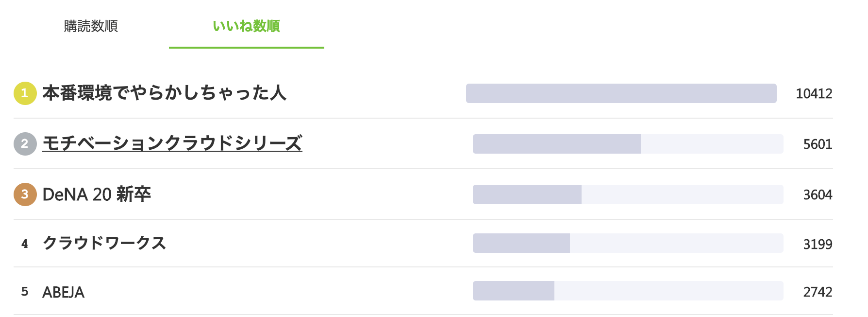
Task: Open the ABEJA entry
Action: click(64, 292)
